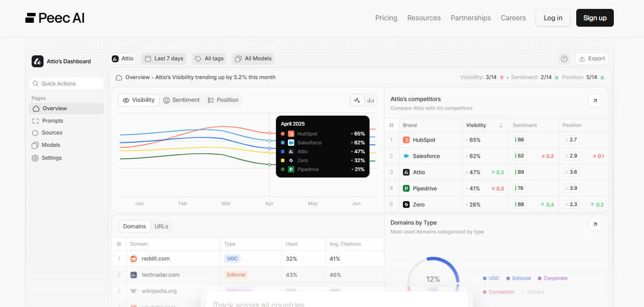This screenshot has height=307, width=644.
Task: Expand Attio's competitors panel via arrow icon
Action: pyautogui.click(x=595, y=100)
